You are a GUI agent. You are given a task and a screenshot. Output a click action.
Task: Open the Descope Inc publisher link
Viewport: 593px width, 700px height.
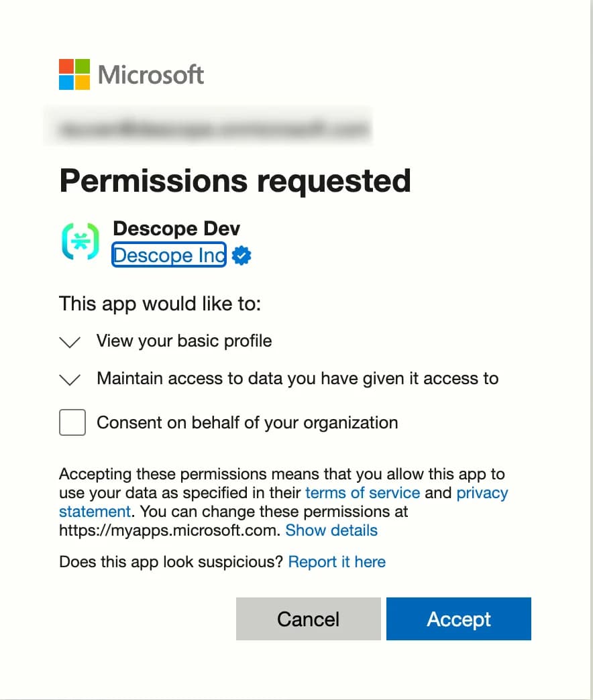click(168, 255)
